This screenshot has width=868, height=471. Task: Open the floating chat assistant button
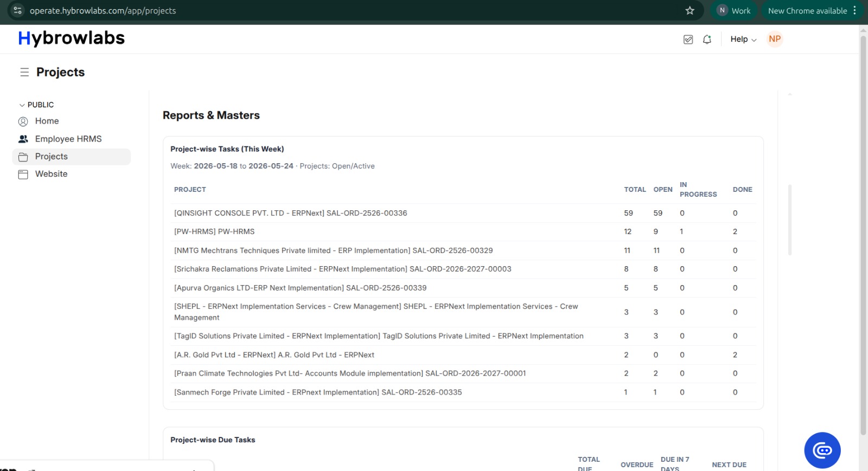tap(822, 450)
